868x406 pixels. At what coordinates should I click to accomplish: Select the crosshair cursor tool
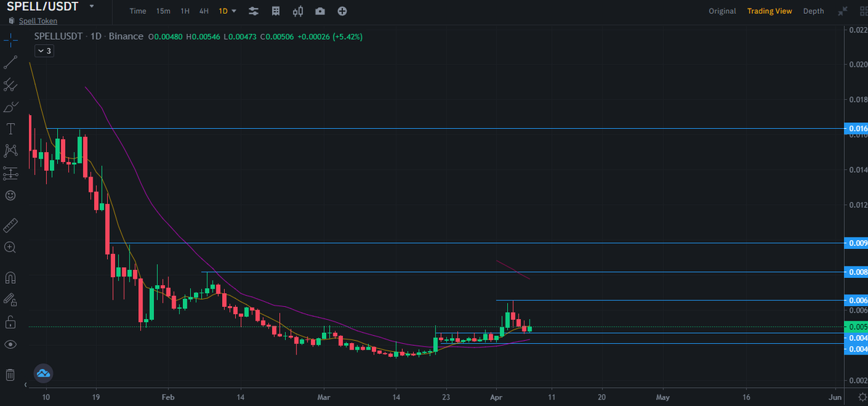tap(10, 39)
